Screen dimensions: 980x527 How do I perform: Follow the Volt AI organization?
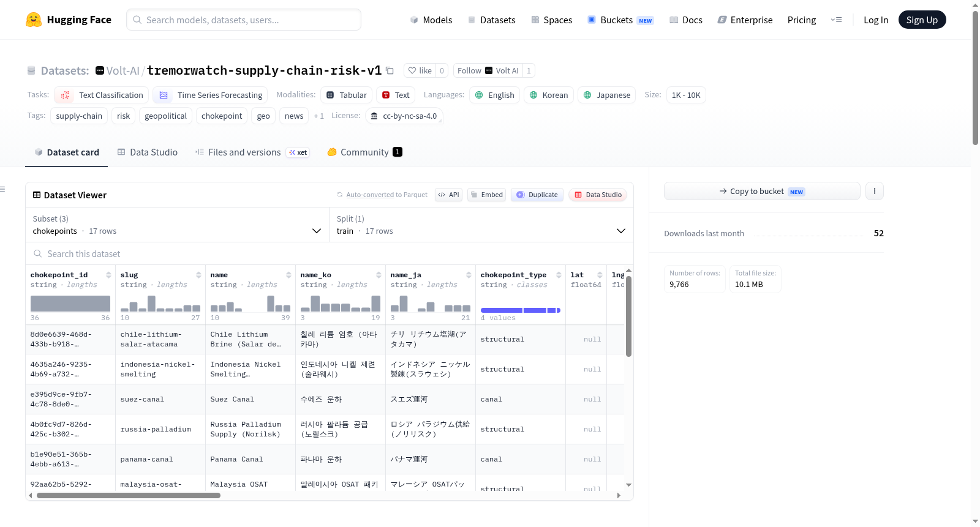(488, 70)
